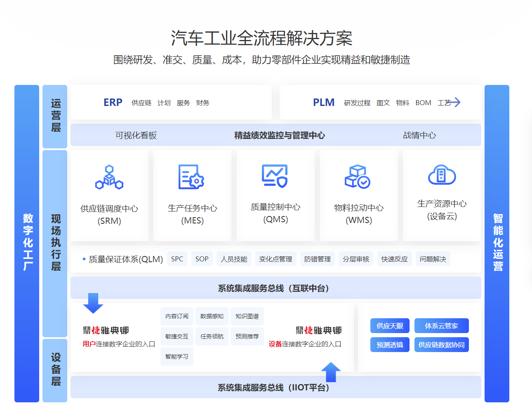Image resolution: width=532 pixels, height=418 pixels.
Task: Select the 可视化看板 tab
Action: tap(136, 135)
